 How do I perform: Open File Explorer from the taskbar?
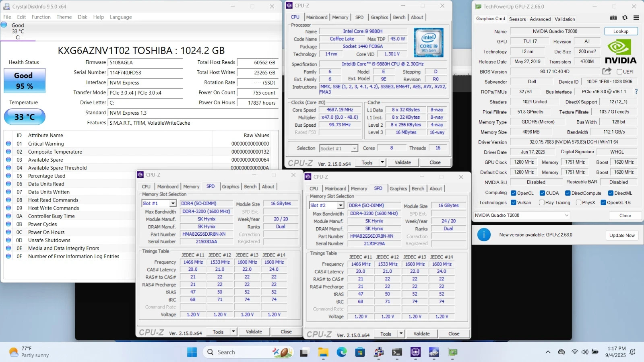[323, 352]
